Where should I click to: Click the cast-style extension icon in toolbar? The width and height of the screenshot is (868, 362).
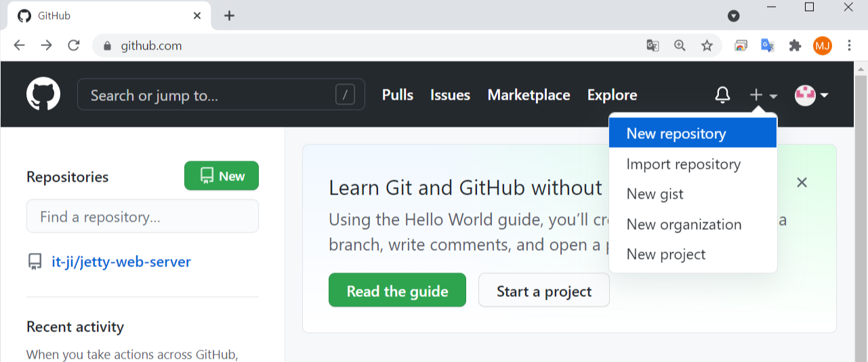point(741,45)
